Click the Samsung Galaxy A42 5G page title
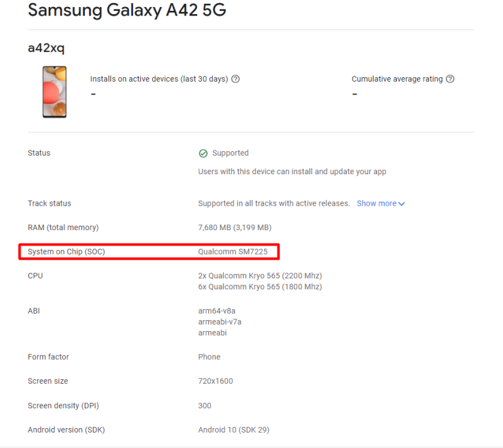The width and height of the screenshot is (503, 448). point(127,11)
